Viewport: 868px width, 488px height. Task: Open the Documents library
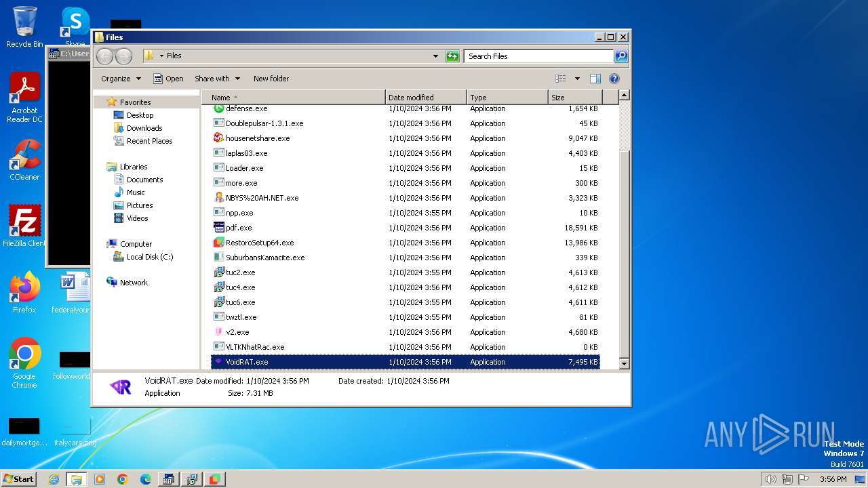click(x=144, y=180)
